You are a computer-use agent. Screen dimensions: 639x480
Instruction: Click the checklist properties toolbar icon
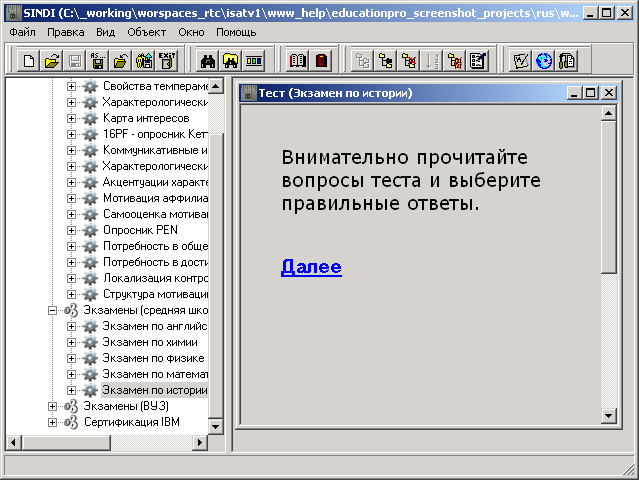pyautogui.click(x=478, y=61)
